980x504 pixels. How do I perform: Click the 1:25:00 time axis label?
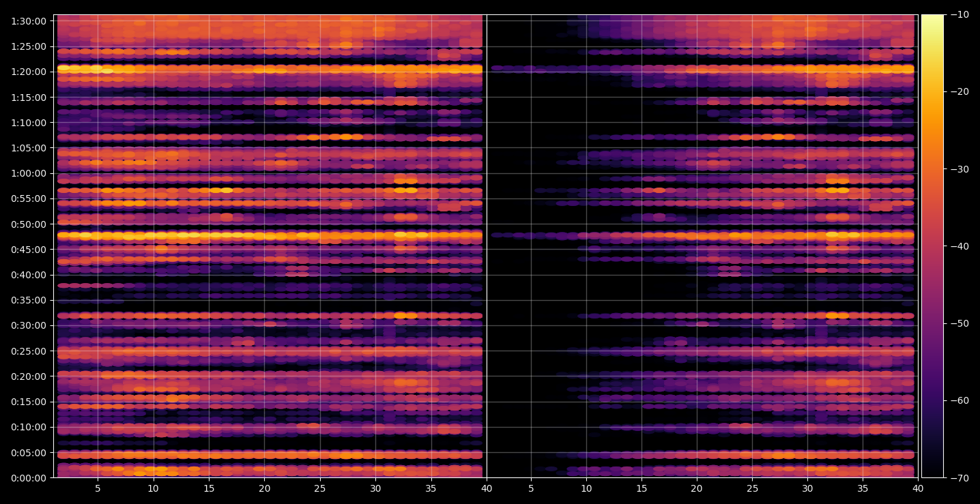29,46
